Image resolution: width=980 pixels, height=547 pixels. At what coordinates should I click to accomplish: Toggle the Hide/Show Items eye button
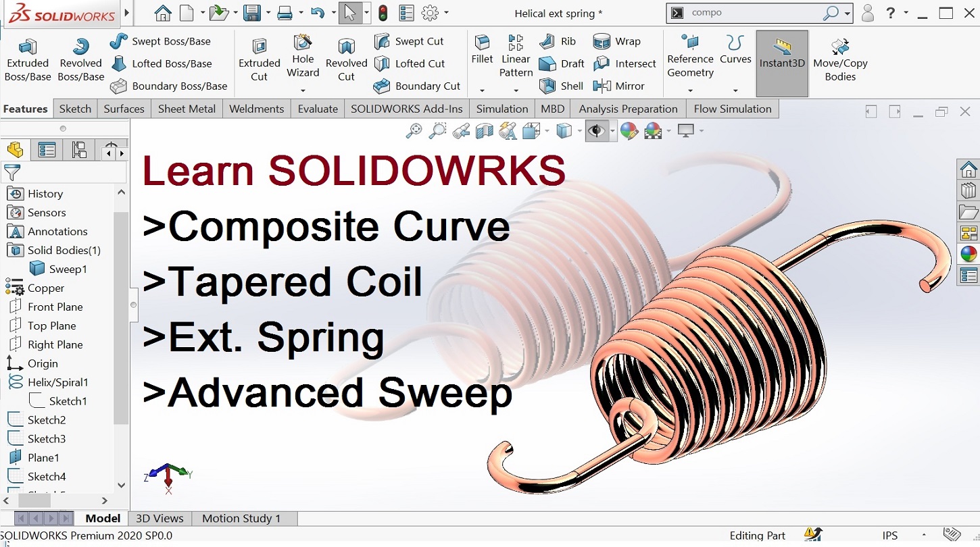[596, 130]
